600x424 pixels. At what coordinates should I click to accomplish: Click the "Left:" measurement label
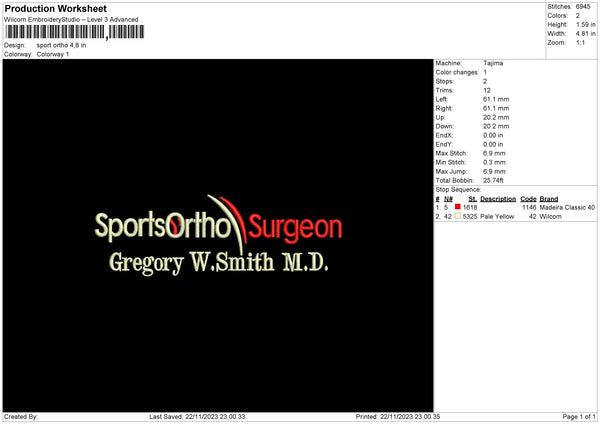[442, 99]
